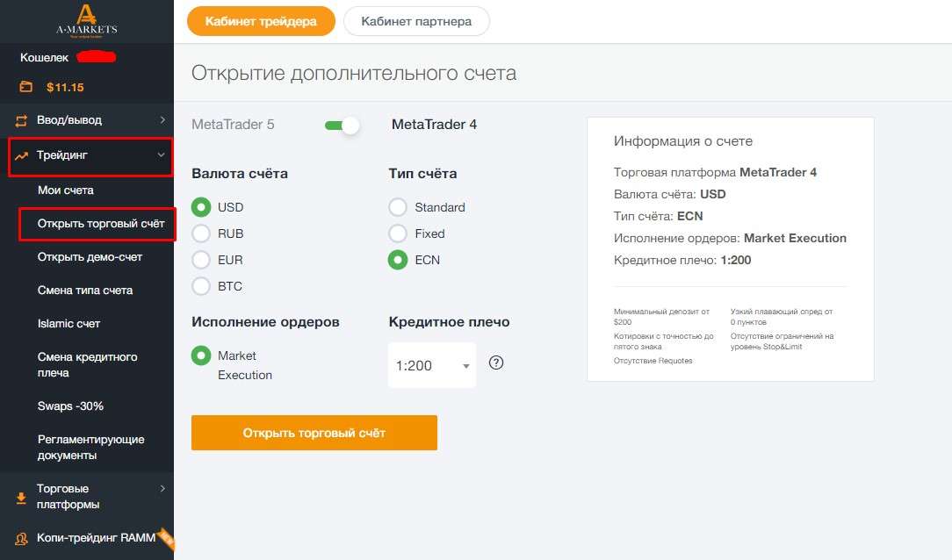Click the Торговые платформы sidebar label
The width and height of the screenshot is (952, 560).
click(68, 496)
